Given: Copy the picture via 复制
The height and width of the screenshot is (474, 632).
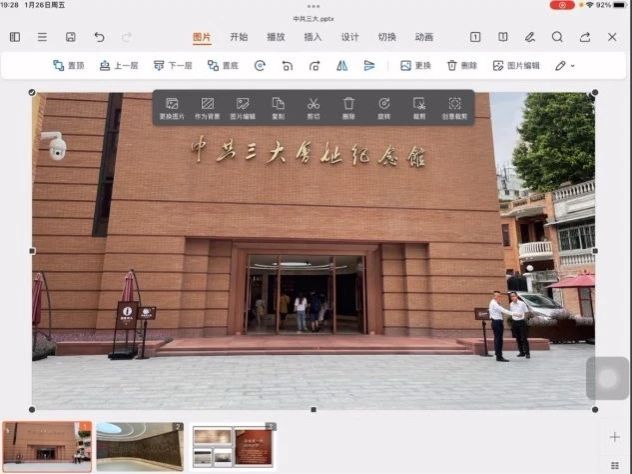Looking at the screenshot, I should (x=278, y=108).
